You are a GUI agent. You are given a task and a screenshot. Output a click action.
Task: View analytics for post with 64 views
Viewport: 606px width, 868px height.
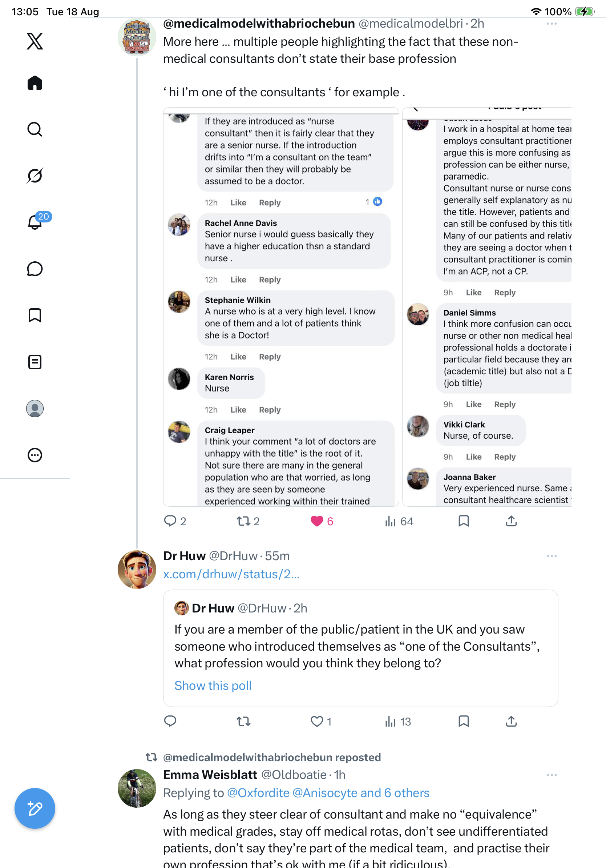point(399,521)
